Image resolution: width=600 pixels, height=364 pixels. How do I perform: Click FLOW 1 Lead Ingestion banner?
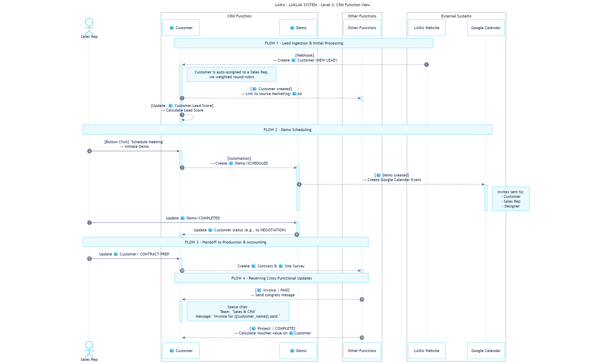click(304, 43)
